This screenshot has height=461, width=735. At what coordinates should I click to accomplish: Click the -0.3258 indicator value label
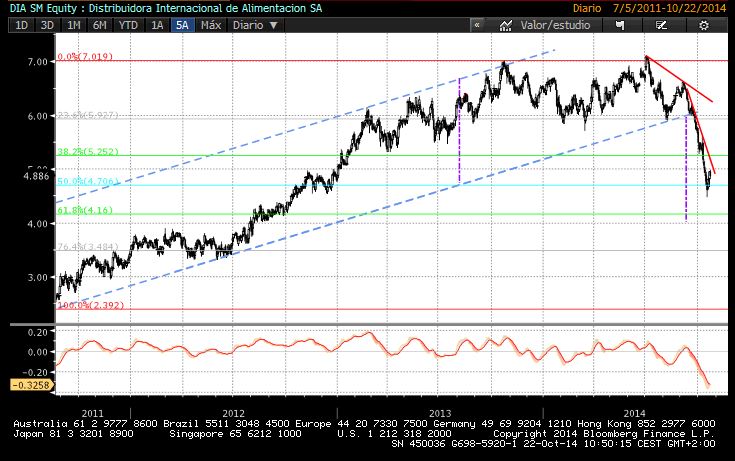pos(31,385)
